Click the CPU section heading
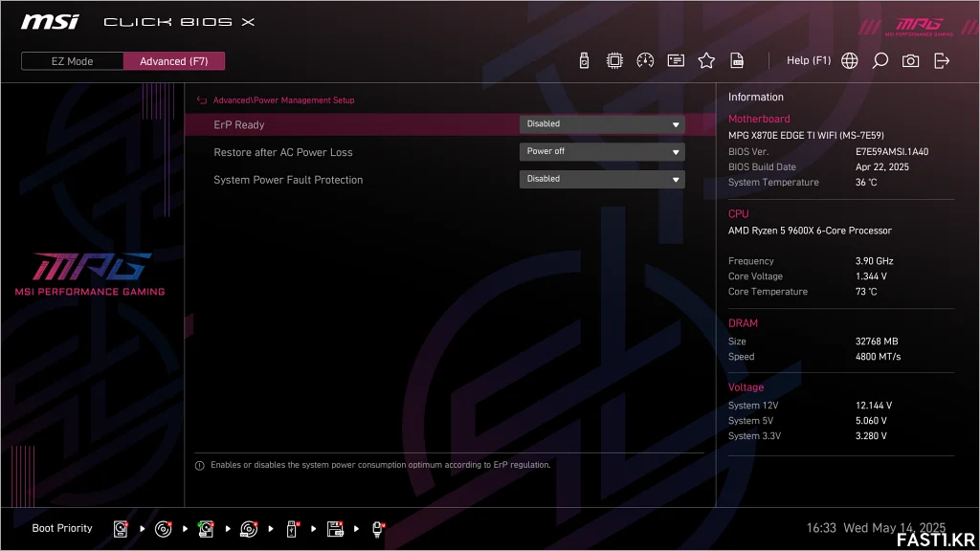 coord(738,213)
